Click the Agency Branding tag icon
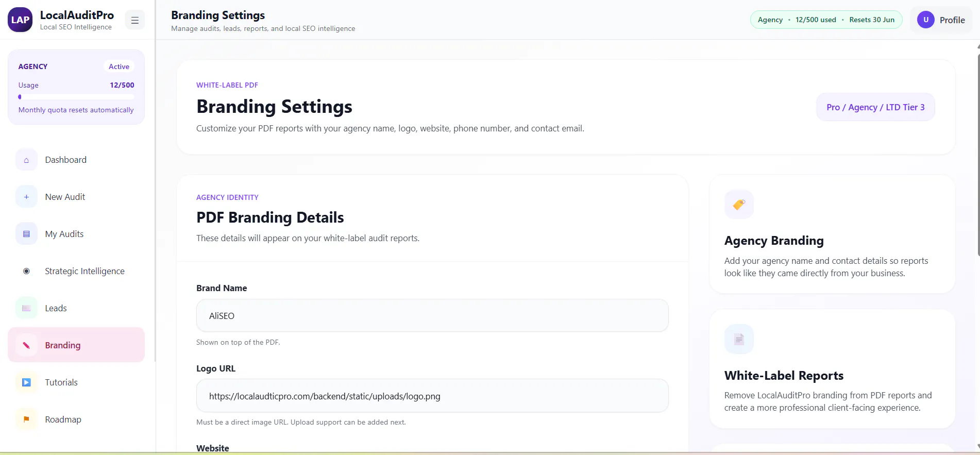980x455 pixels. click(x=739, y=205)
